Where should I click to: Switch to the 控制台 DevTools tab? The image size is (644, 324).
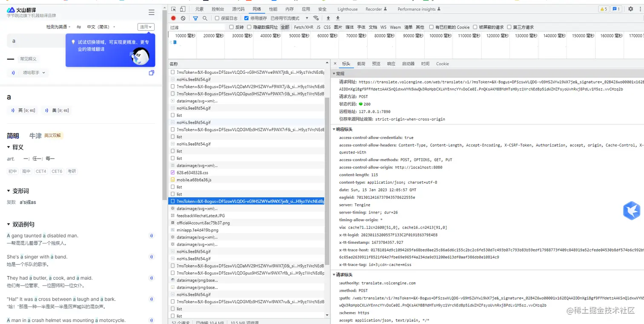[218, 9]
